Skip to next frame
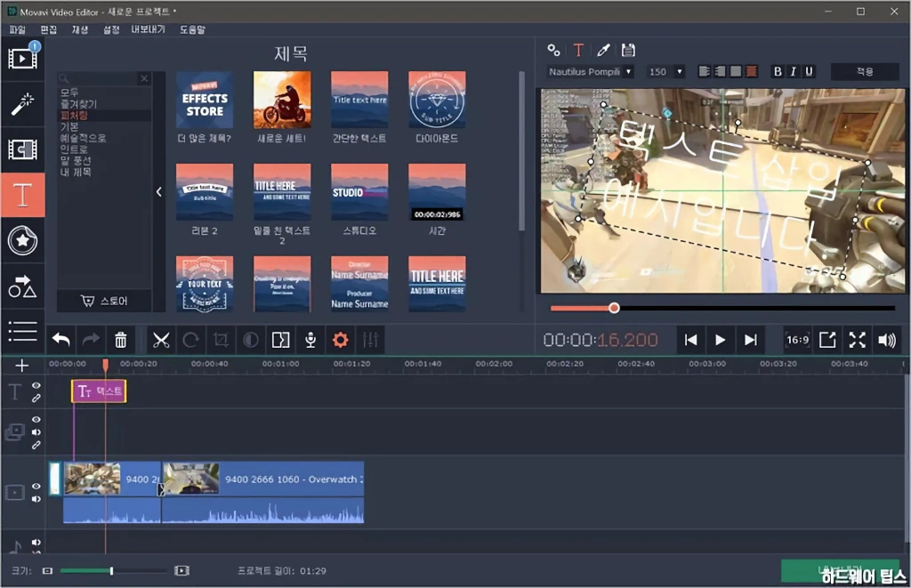 pos(750,340)
